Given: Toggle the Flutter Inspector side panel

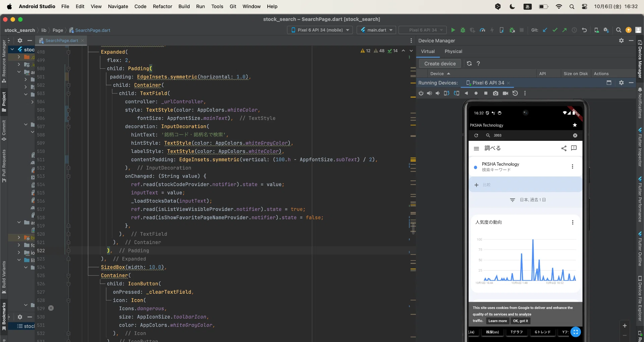Looking at the screenshot, I should click(640, 147).
